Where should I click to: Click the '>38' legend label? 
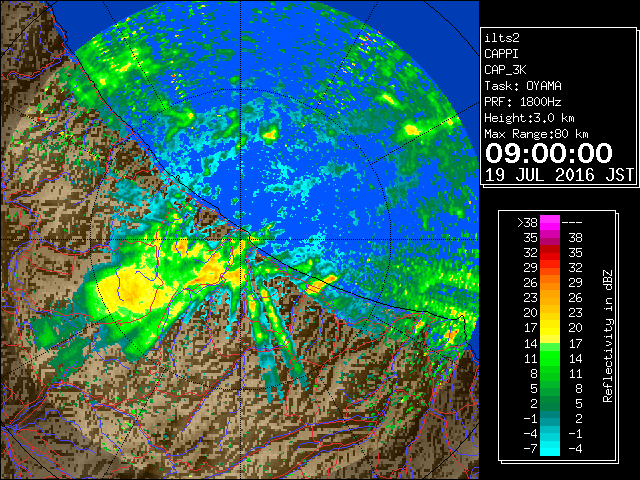(527, 223)
